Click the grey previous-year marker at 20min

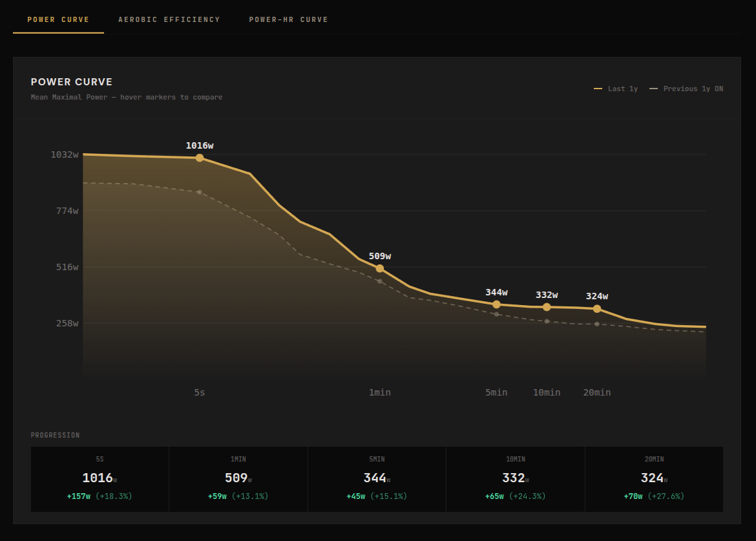pos(597,324)
